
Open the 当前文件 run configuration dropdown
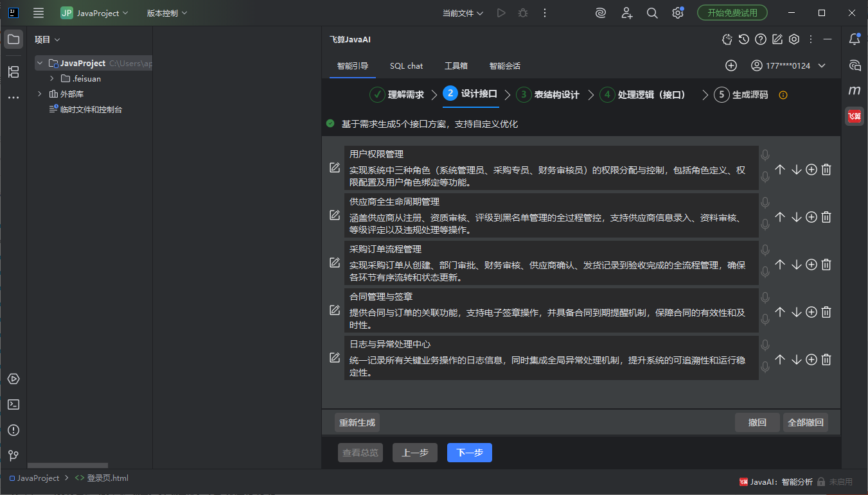point(463,13)
